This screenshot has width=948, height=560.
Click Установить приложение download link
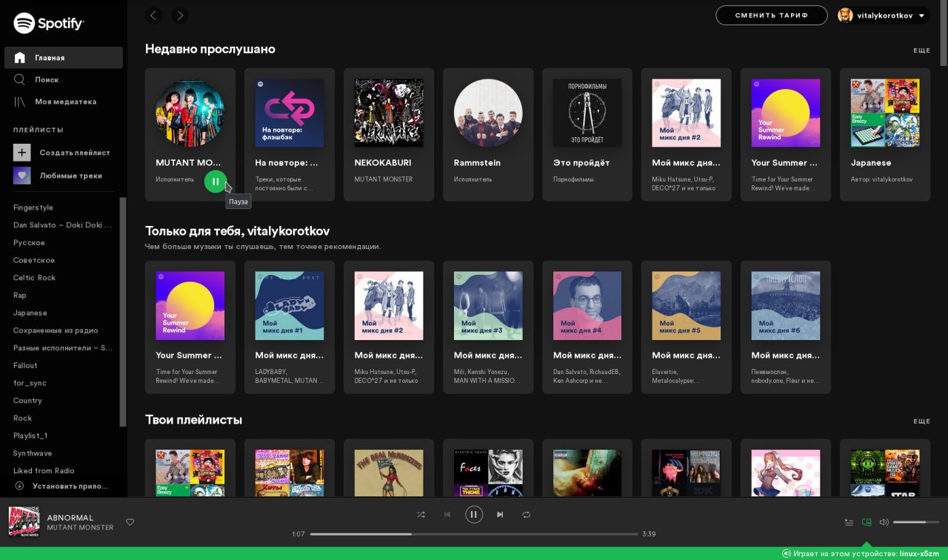pos(61,486)
